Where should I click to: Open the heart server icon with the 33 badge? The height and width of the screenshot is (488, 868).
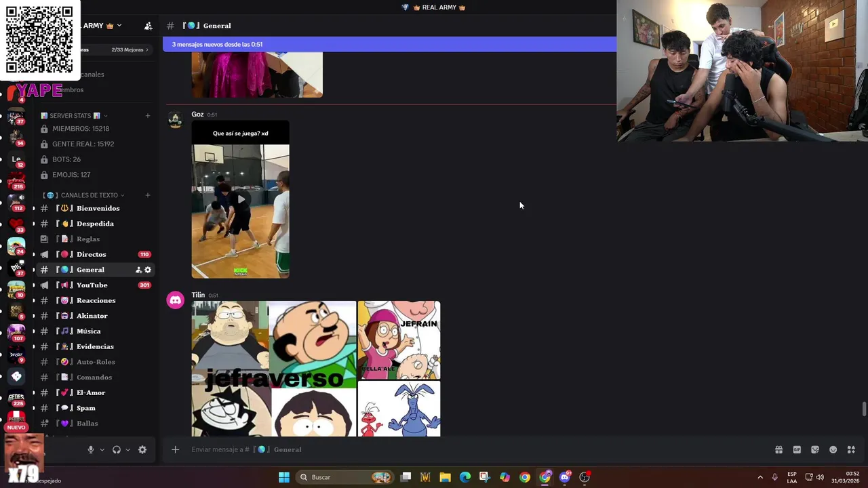[x=16, y=224]
